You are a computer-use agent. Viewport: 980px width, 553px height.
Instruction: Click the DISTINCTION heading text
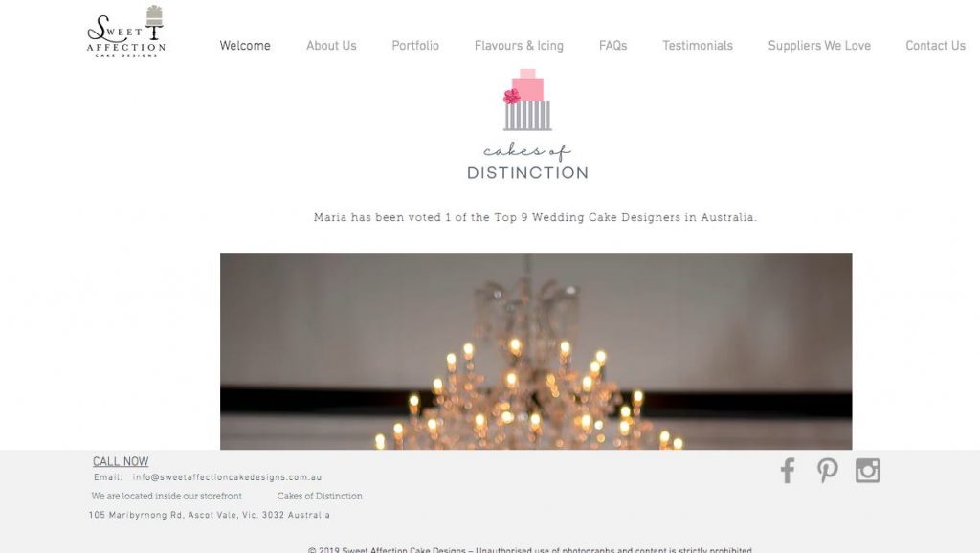coord(527,173)
